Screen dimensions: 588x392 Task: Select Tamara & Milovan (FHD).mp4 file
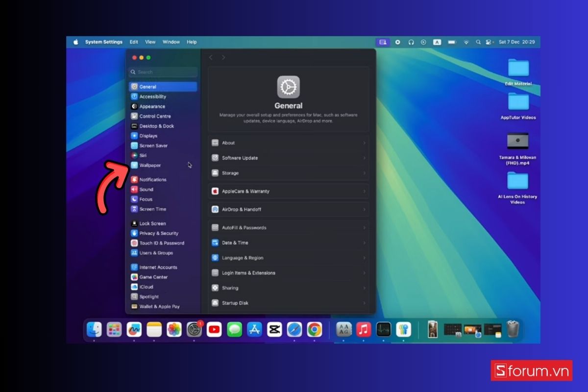click(517, 148)
